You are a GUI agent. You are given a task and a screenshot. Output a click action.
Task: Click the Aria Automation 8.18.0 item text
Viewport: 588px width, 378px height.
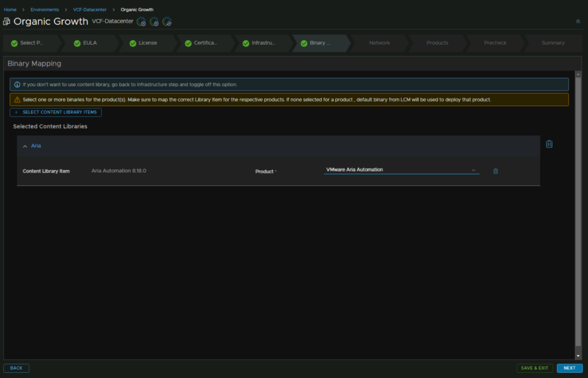tap(119, 171)
